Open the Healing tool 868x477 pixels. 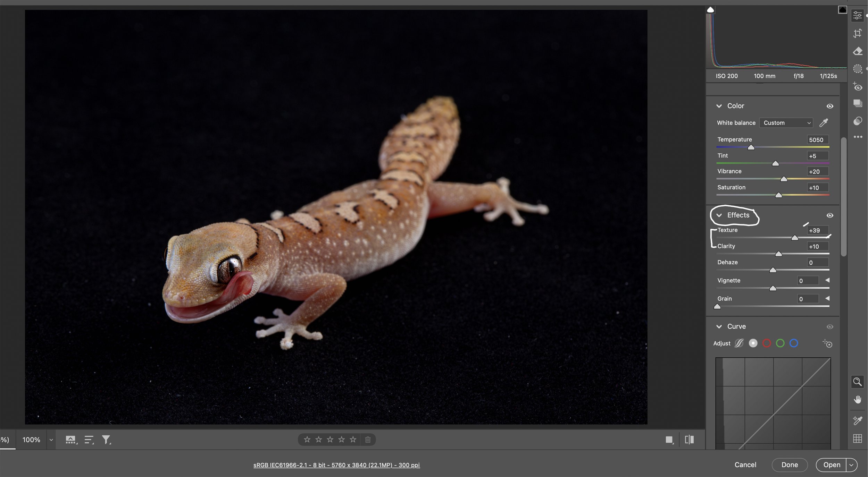(858, 51)
